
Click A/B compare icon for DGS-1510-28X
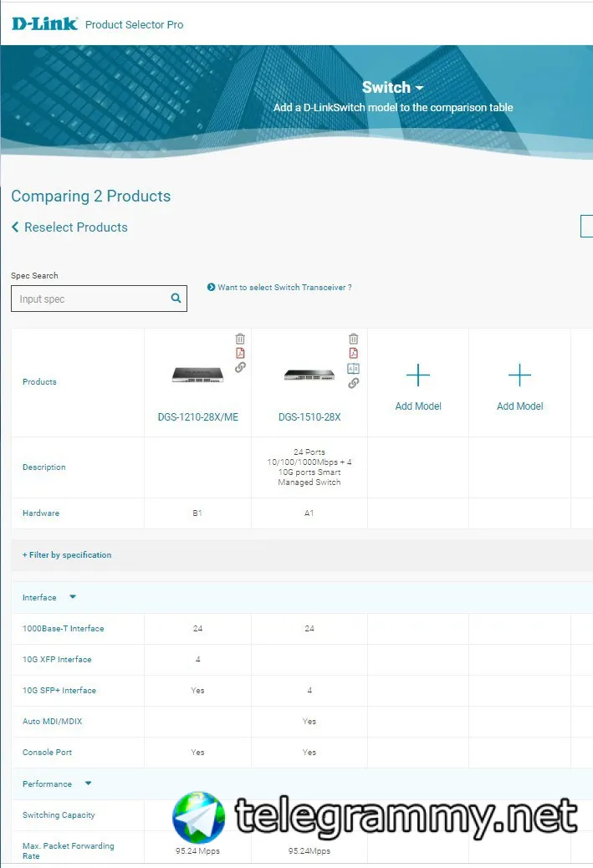point(353,368)
